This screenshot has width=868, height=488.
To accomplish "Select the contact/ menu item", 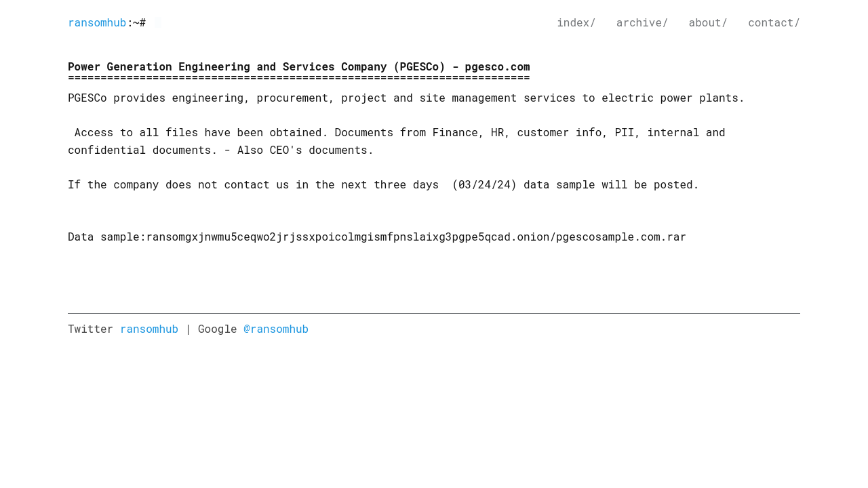I will (774, 22).
